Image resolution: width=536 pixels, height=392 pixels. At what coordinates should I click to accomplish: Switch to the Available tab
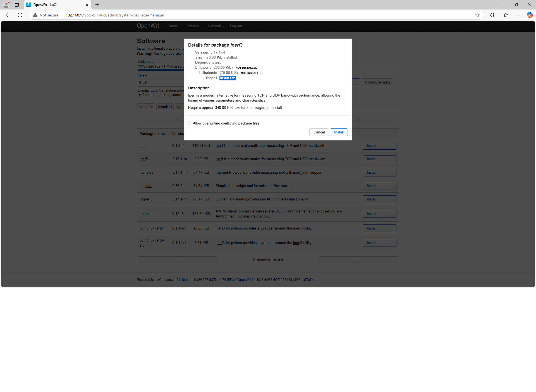point(146,107)
